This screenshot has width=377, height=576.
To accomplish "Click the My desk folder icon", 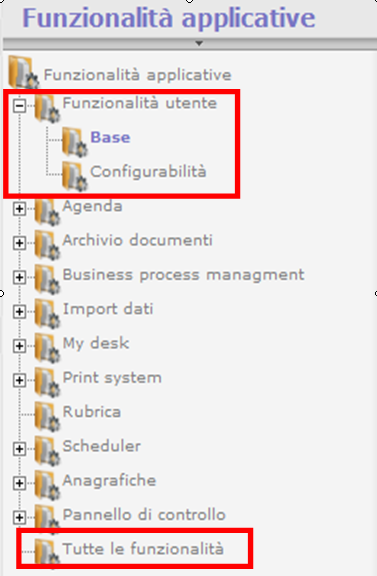I will (x=47, y=348).
